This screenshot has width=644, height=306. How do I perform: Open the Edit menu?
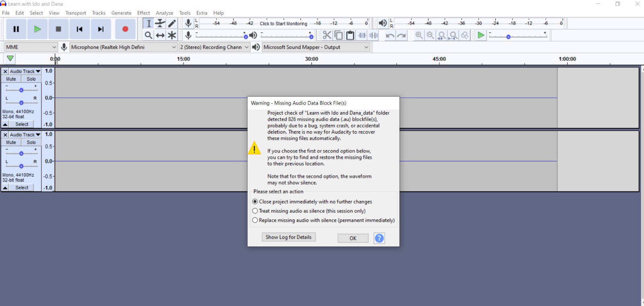tap(20, 13)
